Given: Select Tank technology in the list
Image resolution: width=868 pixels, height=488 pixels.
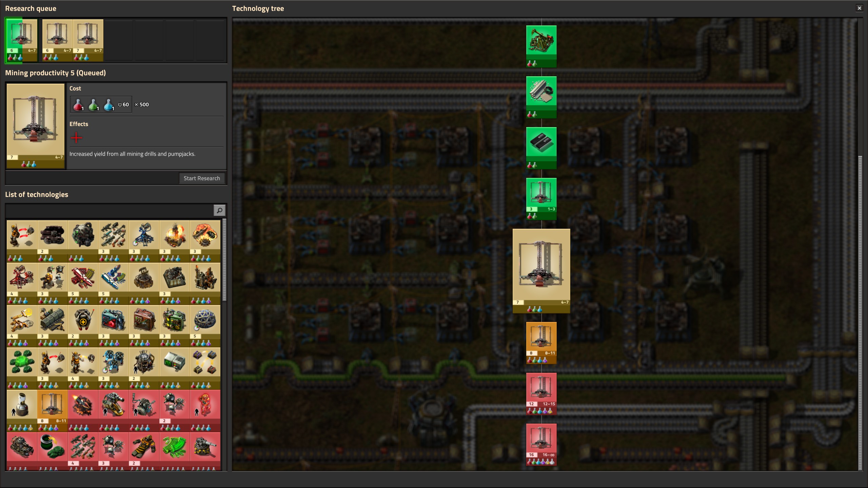Looking at the screenshot, I should pyautogui.click(x=22, y=447).
